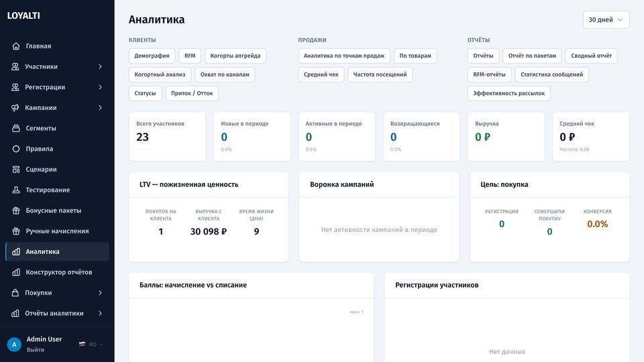
Task: Go to Сегменты menu item
Action: click(57, 128)
